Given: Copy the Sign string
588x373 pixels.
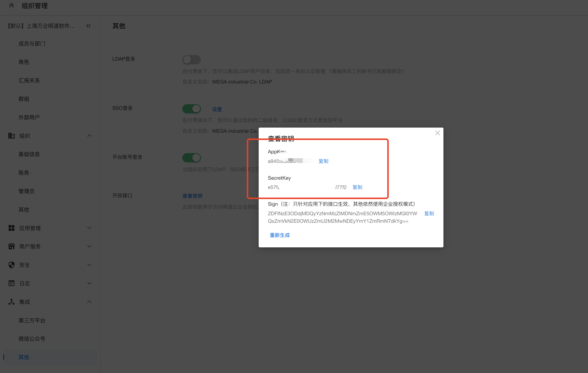Looking at the screenshot, I should point(429,214).
